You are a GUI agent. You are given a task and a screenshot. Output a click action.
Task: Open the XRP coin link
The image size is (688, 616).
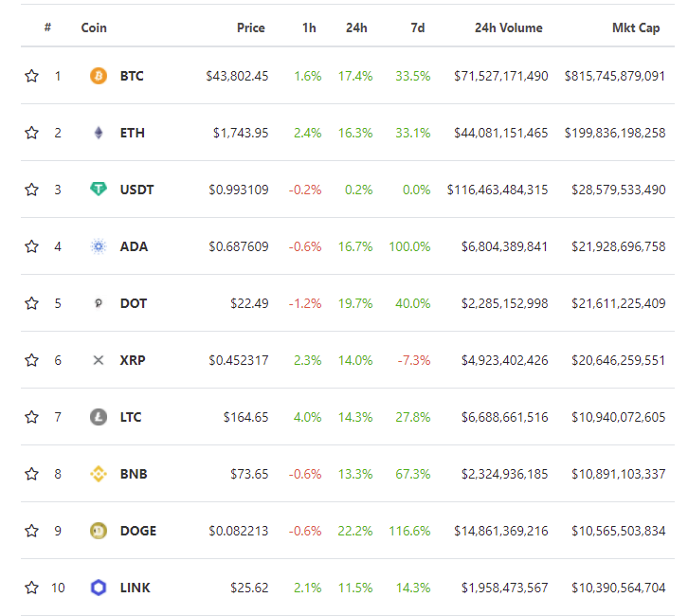133,360
